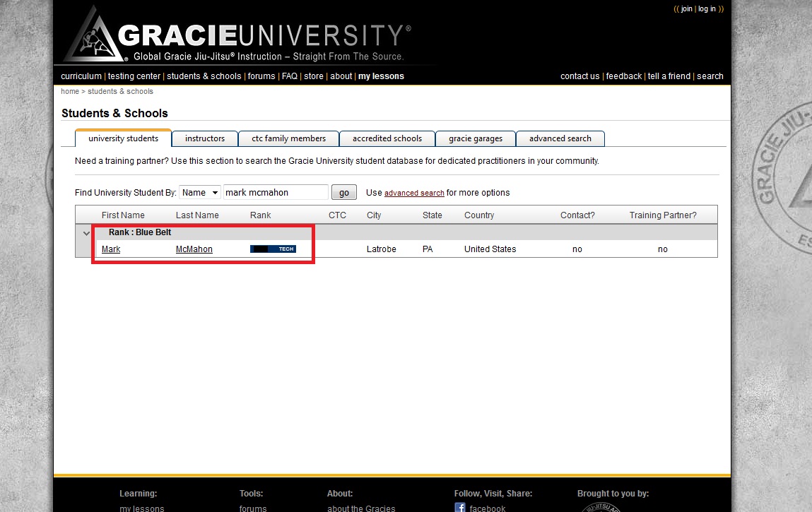Click the contact us link

pyautogui.click(x=580, y=76)
